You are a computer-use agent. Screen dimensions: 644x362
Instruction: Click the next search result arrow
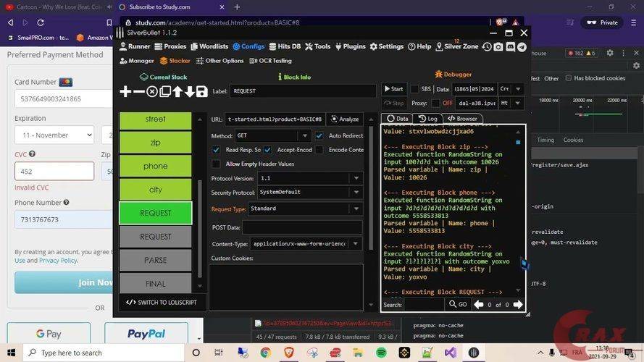pos(517,305)
